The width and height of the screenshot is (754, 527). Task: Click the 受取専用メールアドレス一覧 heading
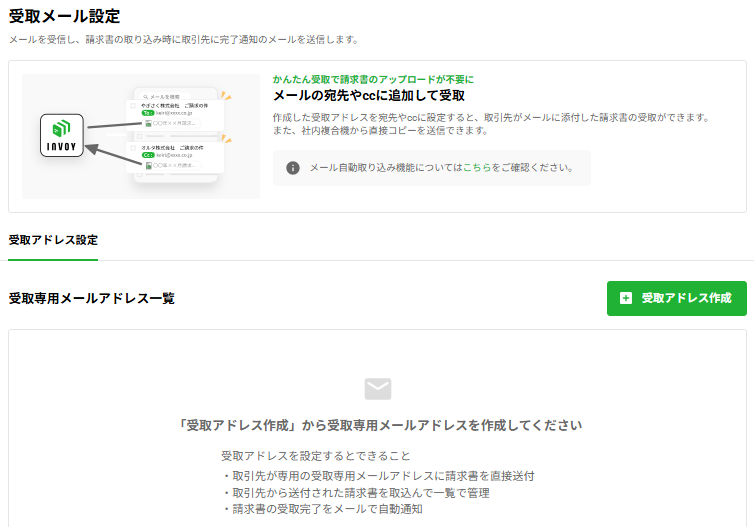tap(91, 299)
